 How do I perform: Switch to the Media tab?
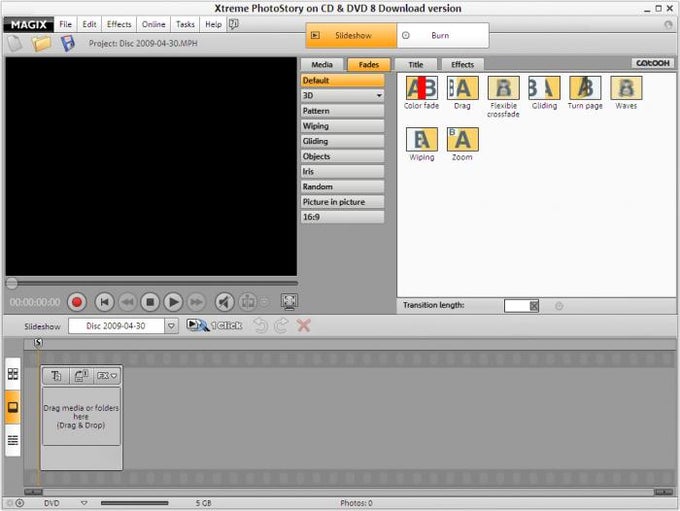[x=322, y=65]
